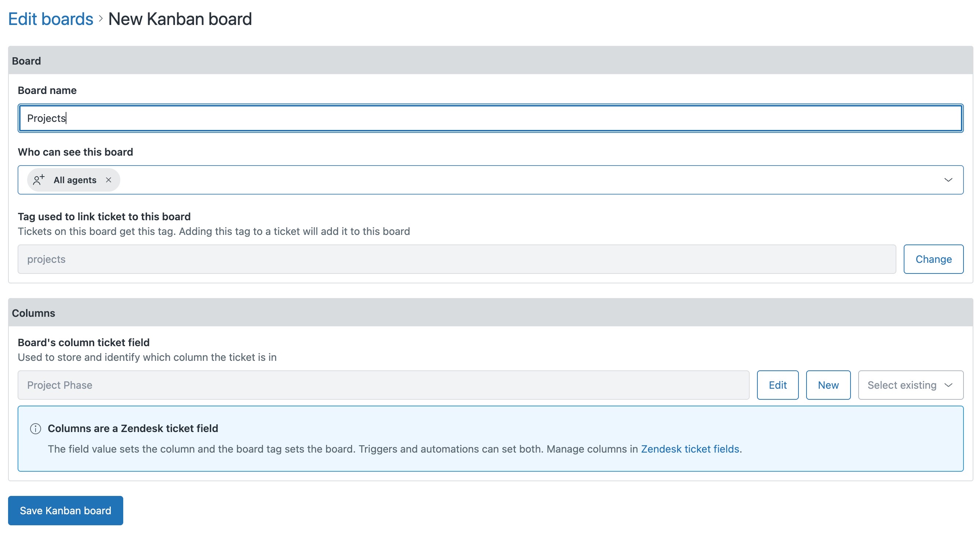980x544 pixels.
Task: Click the Project Phase field
Action: 383,385
